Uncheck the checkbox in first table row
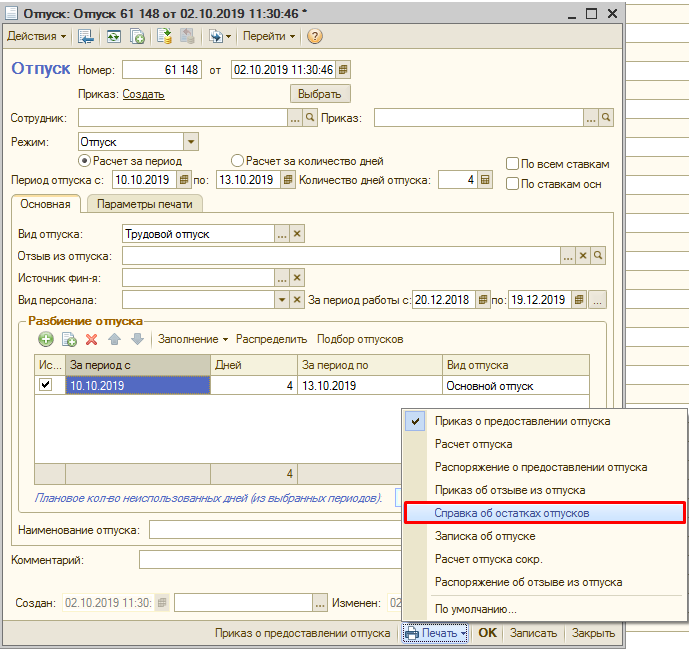Image resolution: width=689 pixels, height=649 pixels. coord(46,385)
